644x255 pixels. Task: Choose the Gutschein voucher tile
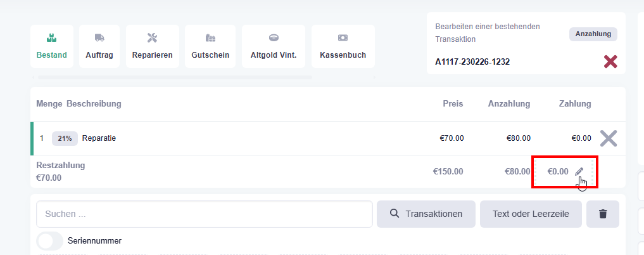click(210, 46)
